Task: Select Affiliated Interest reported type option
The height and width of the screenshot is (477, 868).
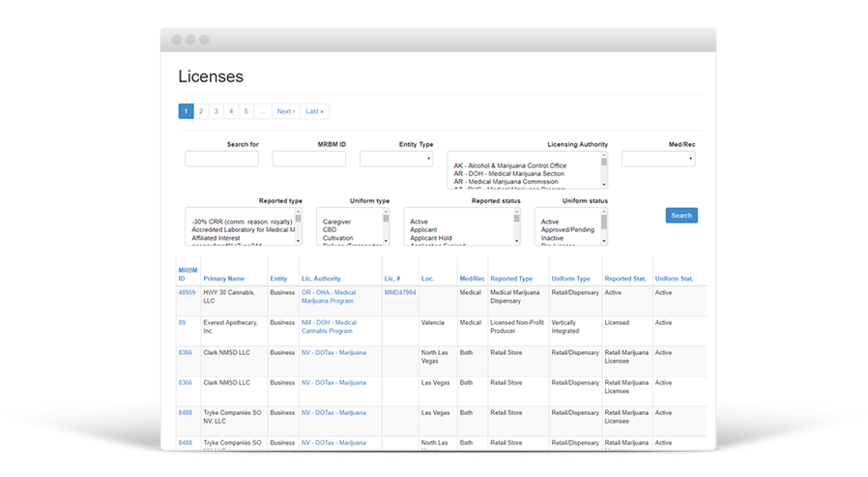Action: pyautogui.click(x=216, y=238)
